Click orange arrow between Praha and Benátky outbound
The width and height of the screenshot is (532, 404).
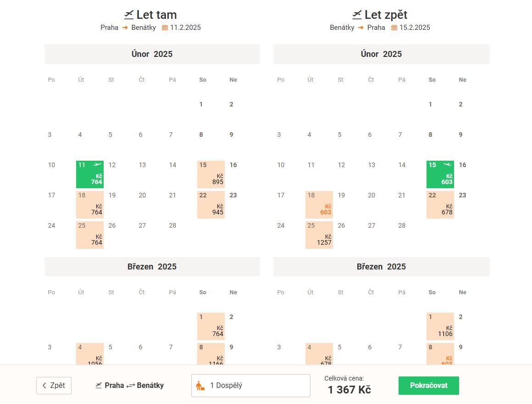coord(125,28)
